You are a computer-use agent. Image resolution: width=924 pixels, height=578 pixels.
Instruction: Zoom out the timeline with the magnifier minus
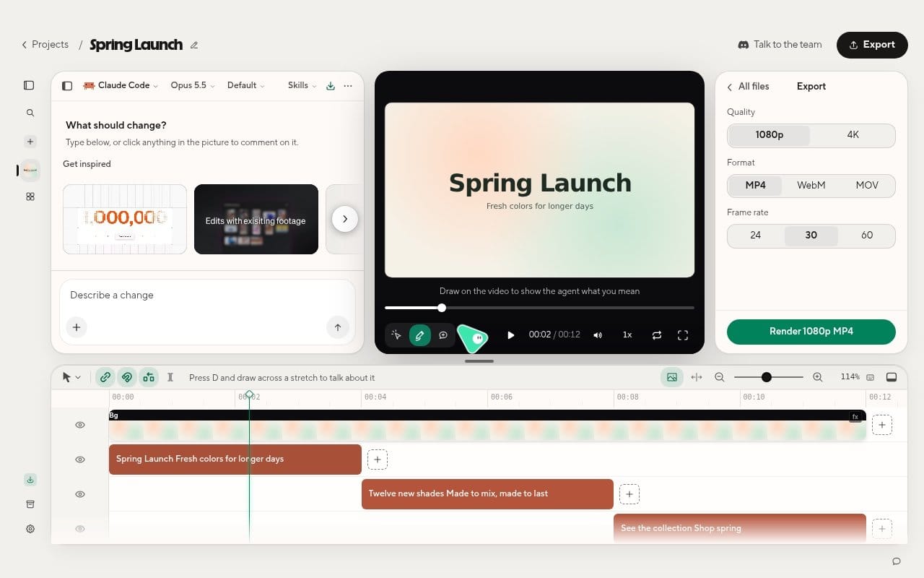(720, 377)
